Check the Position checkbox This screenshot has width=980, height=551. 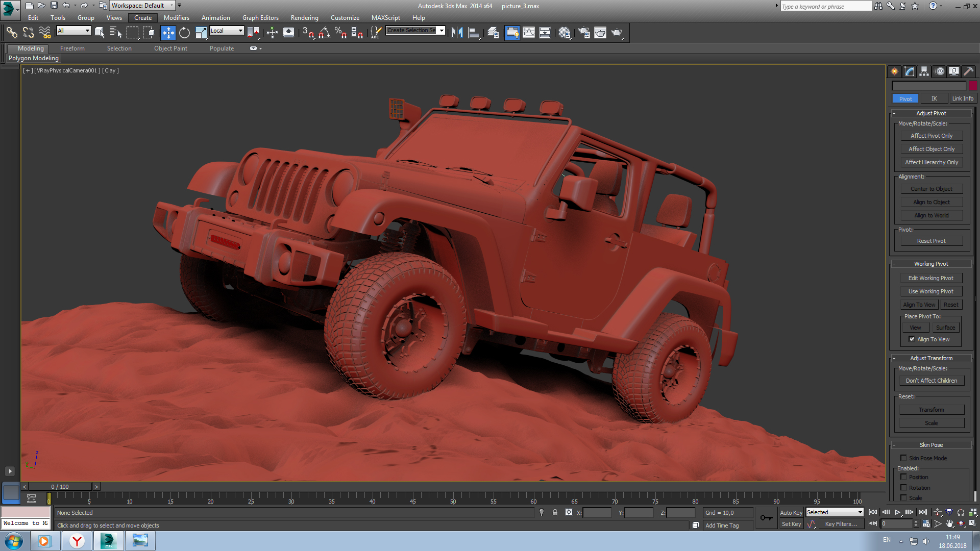(903, 477)
